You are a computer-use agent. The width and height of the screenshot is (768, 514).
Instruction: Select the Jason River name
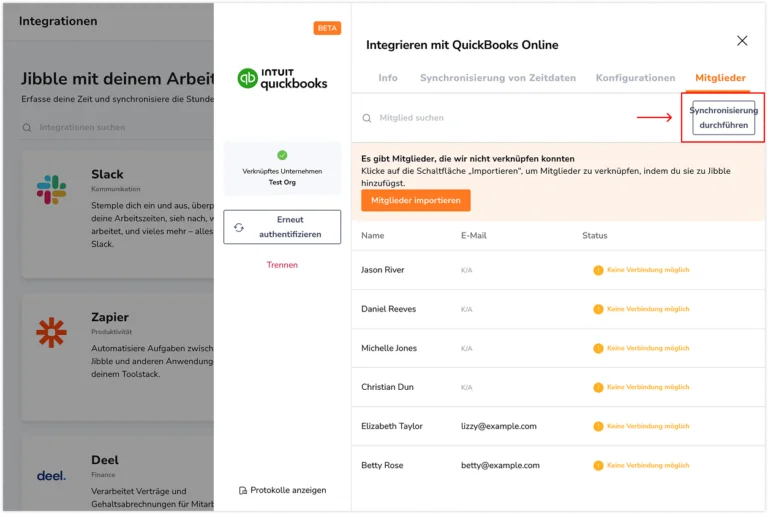[383, 270]
